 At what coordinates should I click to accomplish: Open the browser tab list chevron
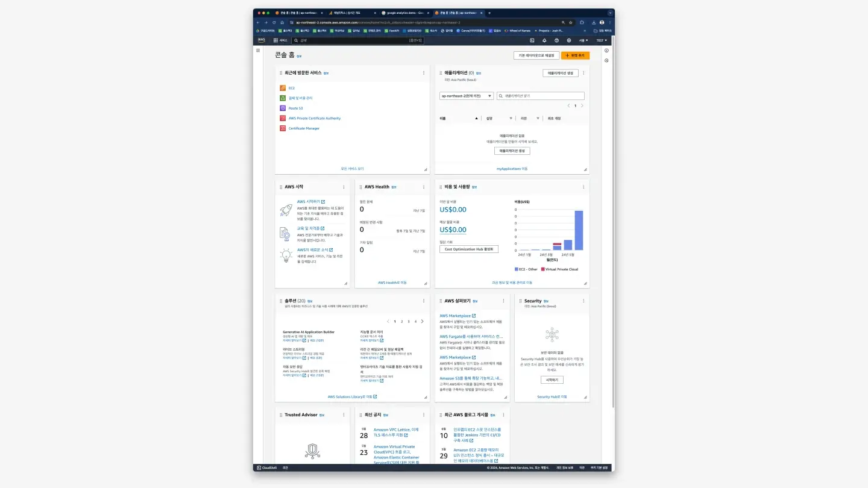tap(611, 13)
